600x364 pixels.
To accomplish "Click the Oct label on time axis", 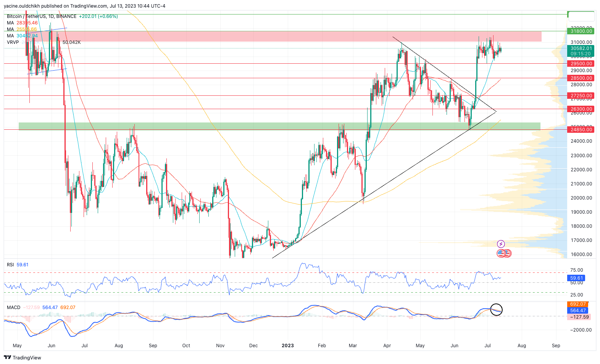I will (x=186, y=346).
